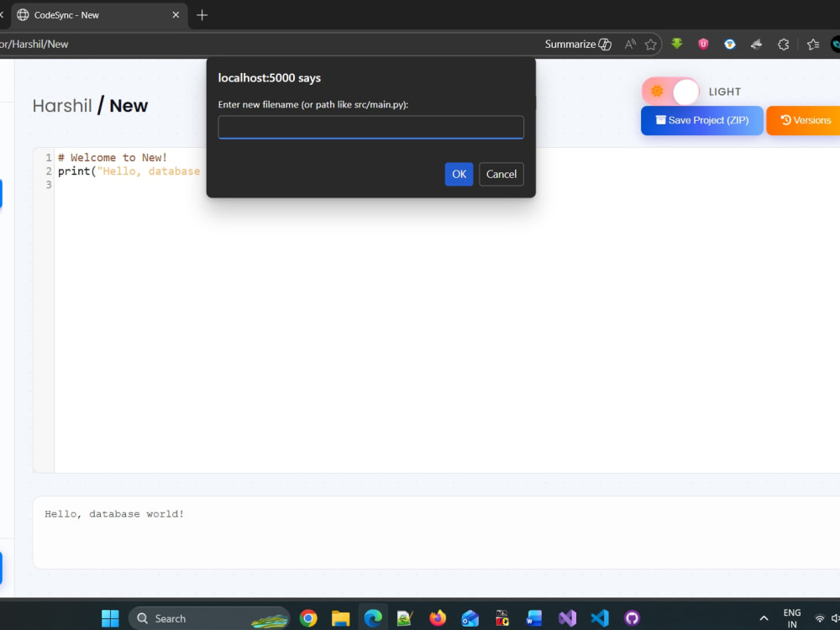This screenshot has width=840, height=630.
Task: Open Read Aloud icon in address bar
Action: 631,45
